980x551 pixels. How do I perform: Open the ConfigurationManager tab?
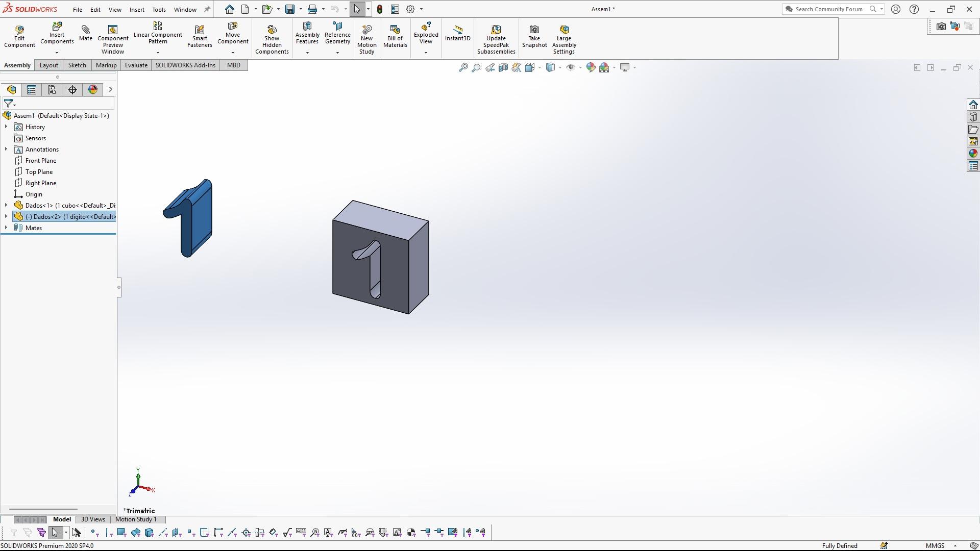[52, 90]
